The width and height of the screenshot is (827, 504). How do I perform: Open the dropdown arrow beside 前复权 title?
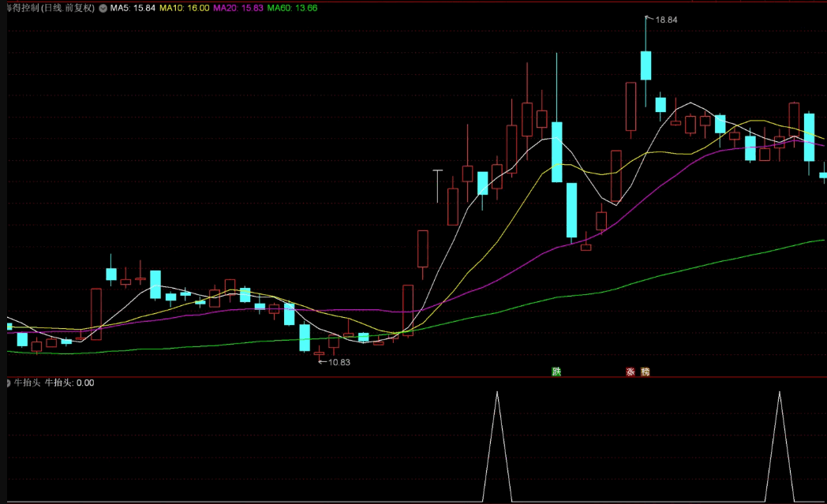tap(103, 9)
